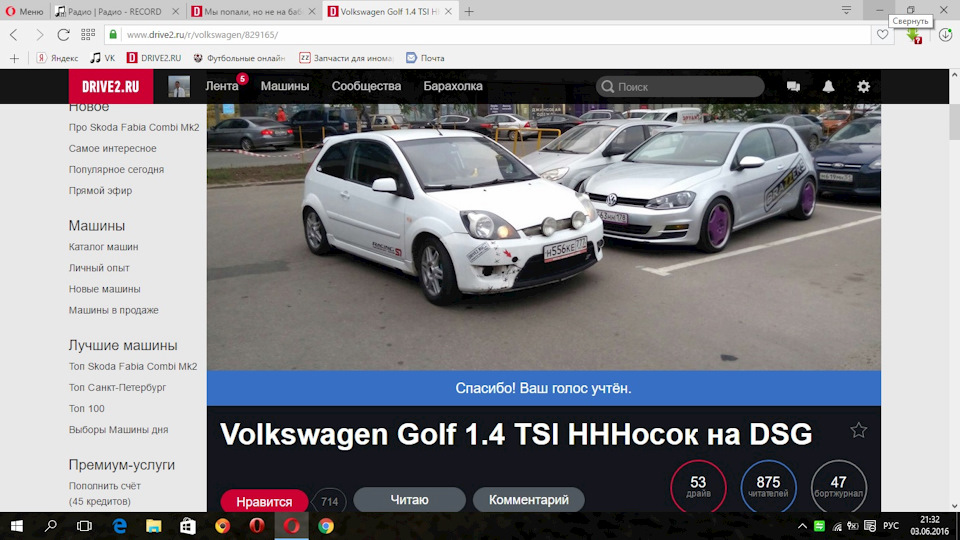
Task: Open the Яндекс bookmark
Action: coord(57,58)
